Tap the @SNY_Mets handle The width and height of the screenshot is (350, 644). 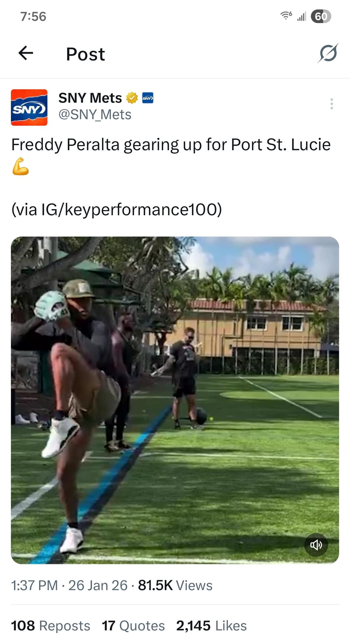click(x=95, y=115)
